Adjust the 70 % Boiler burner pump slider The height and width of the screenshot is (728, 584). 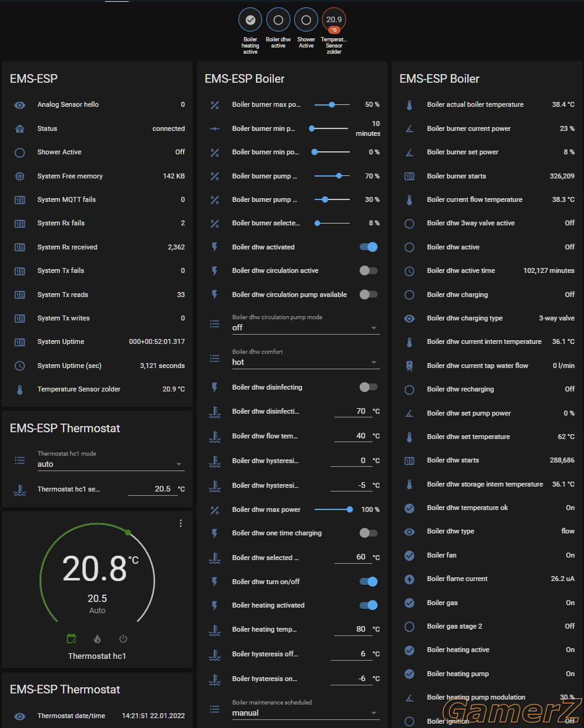coord(332,176)
